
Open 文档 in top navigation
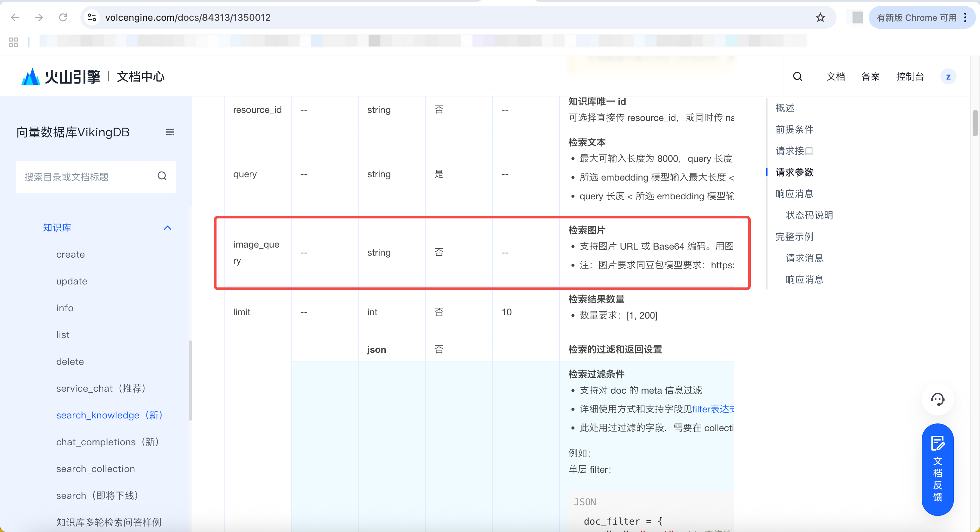coord(836,77)
